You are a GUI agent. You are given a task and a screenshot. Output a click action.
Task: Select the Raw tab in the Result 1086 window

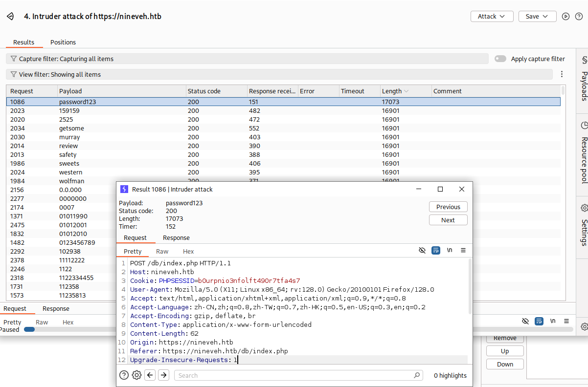click(x=162, y=252)
